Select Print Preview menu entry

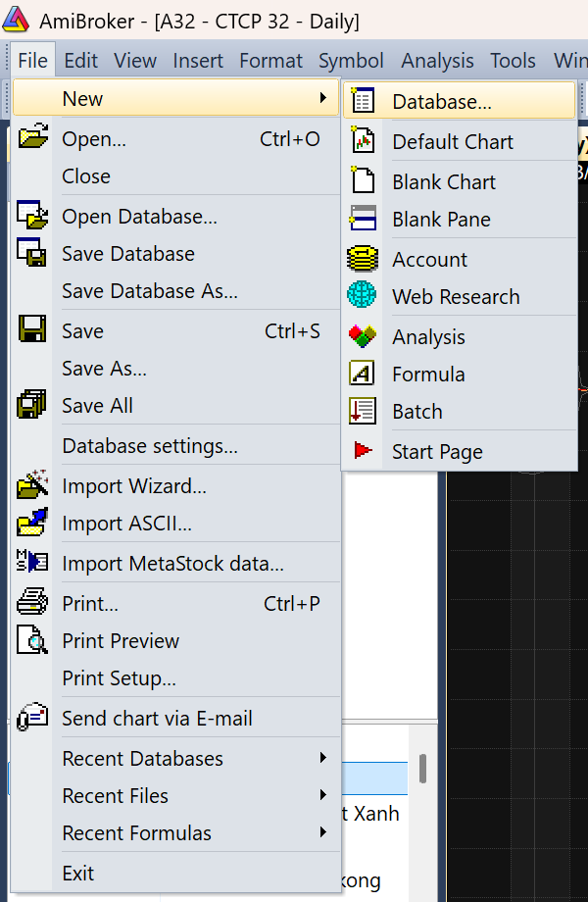point(175,641)
